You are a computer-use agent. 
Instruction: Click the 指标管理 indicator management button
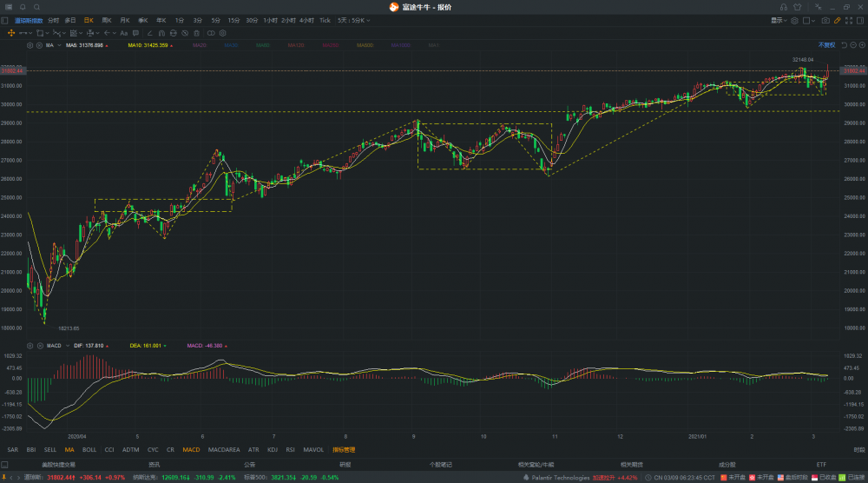coord(344,450)
